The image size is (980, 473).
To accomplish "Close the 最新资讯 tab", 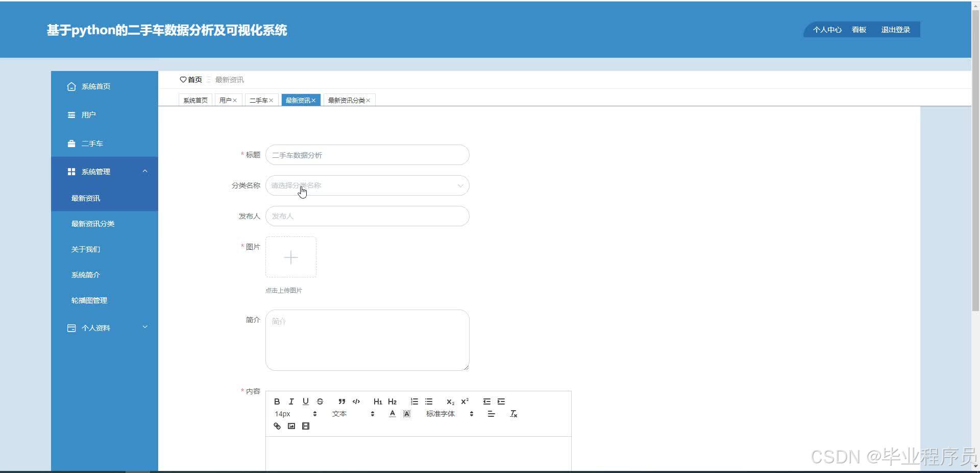I will click(313, 101).
